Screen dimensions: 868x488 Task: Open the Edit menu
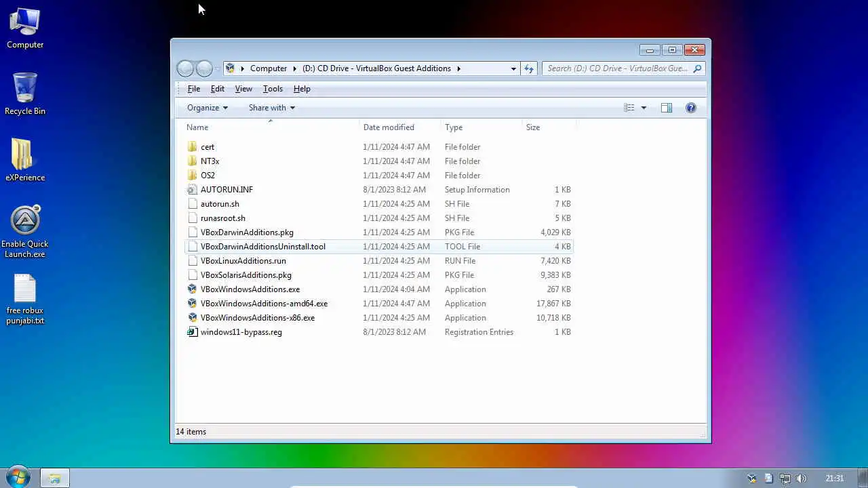click(218, 89)
